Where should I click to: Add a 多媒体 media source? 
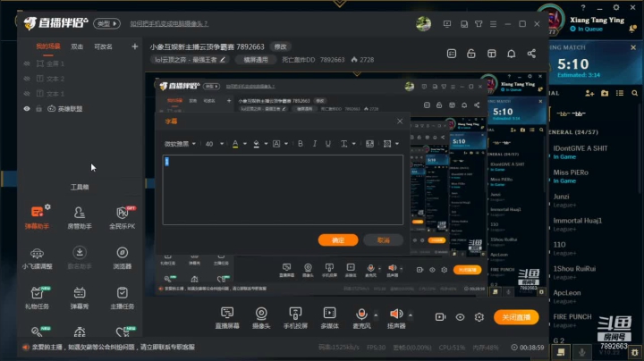(329, 317)
